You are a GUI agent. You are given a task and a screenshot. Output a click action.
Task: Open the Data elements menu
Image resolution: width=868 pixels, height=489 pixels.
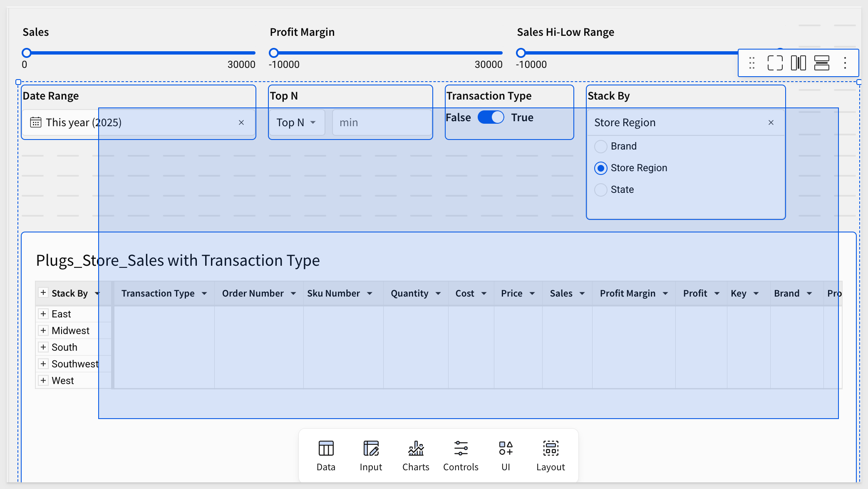pyautogui.click(x=326, y=456)
